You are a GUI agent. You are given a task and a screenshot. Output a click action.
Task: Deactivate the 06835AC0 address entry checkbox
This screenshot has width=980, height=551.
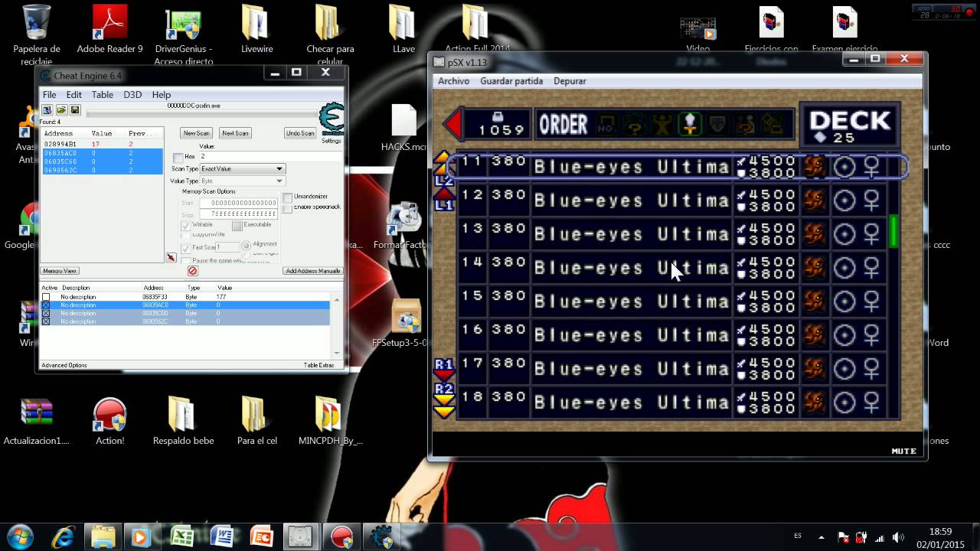click(46, 305)
